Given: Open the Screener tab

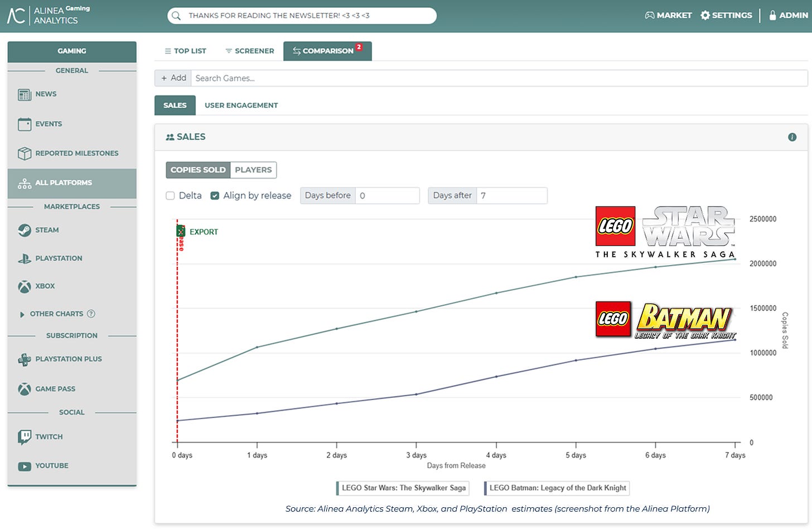Looking at the screenshot, I should click(250, 51).
